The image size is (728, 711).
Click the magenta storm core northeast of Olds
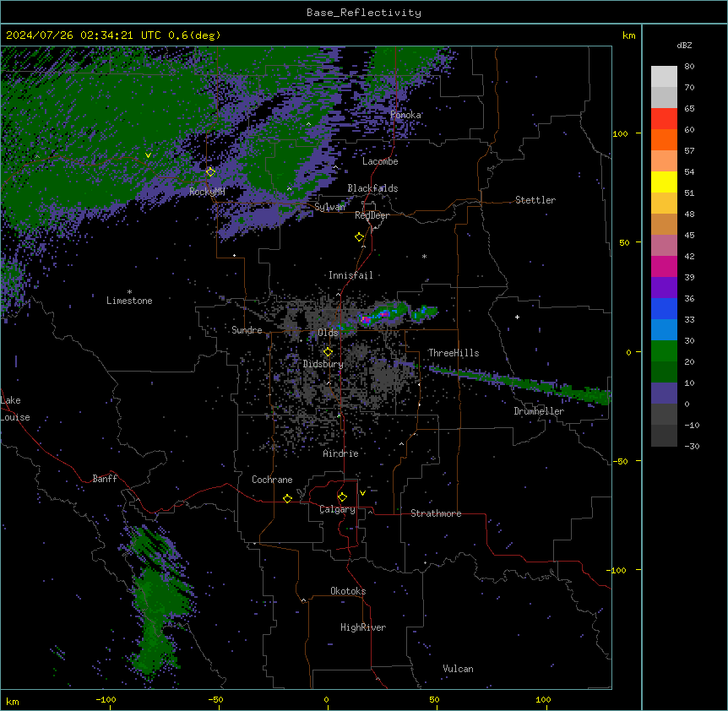click(367, 319)
